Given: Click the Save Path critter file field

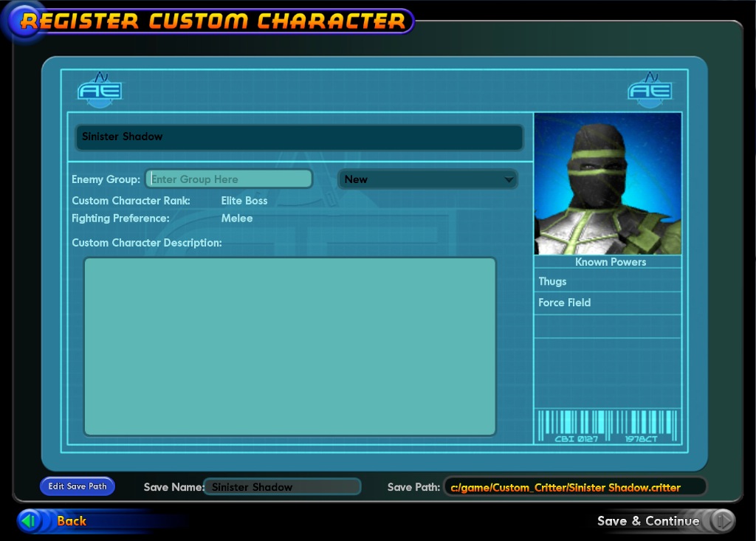Looking at the screenshot, I should [574, 487].
